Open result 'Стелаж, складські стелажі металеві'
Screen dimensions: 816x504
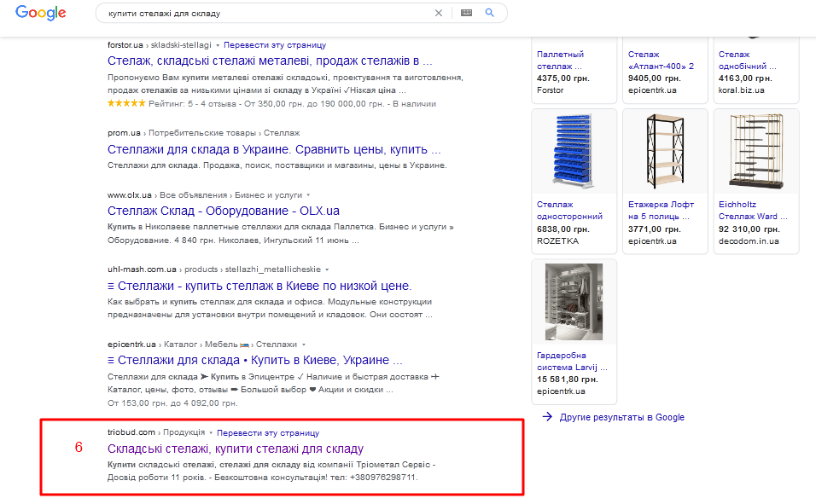[x=270, y=61]
